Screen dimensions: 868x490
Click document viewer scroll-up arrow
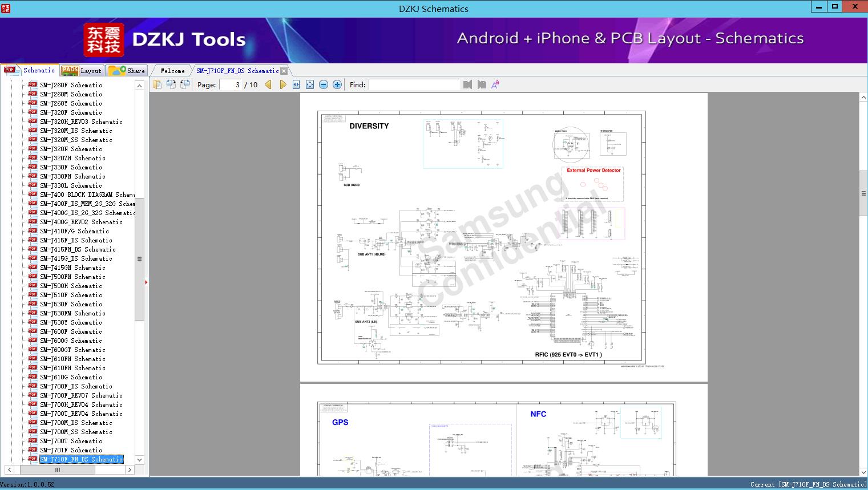pyautogui.click(x=863, y=98)
